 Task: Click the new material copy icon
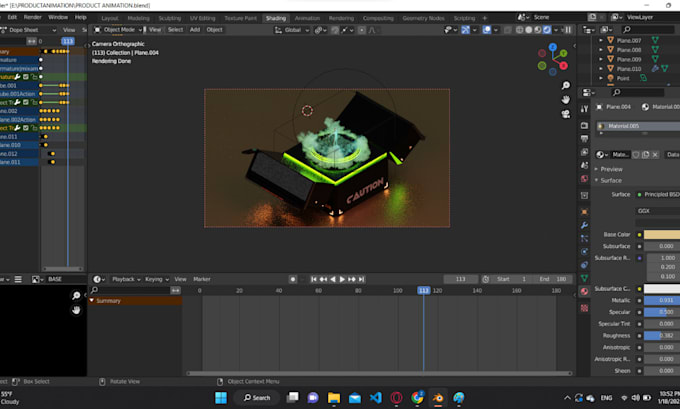coord(645,155)
